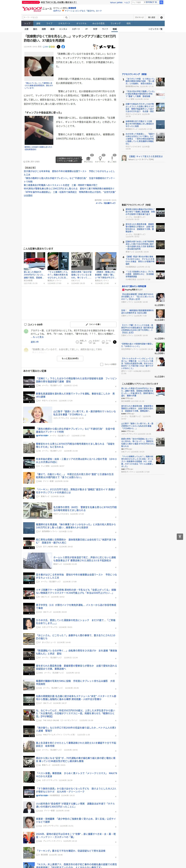Open the ランキング tab
The height and width of the screenshot is (868, 186).
click(115, 23)
